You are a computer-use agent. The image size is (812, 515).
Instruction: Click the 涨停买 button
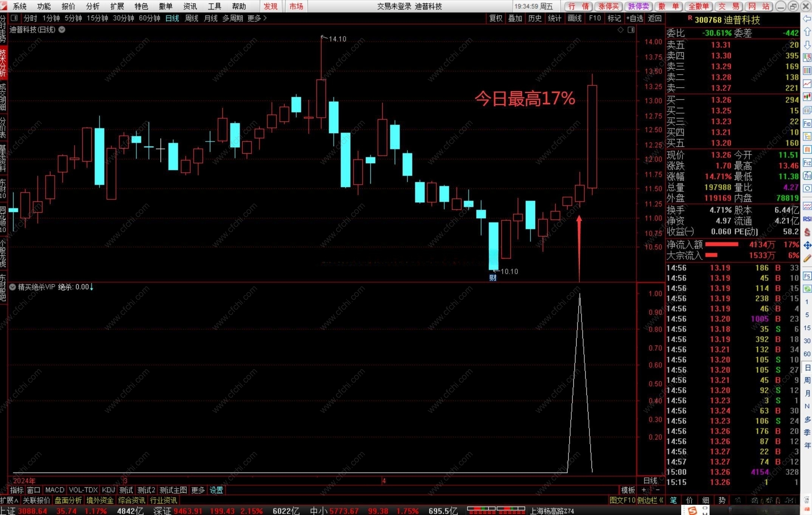pos(608,6)
